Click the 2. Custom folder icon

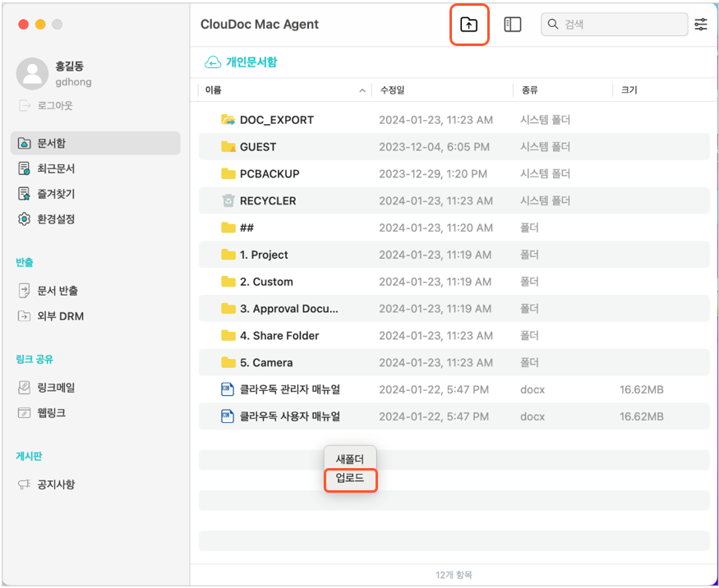click(228, 282)
